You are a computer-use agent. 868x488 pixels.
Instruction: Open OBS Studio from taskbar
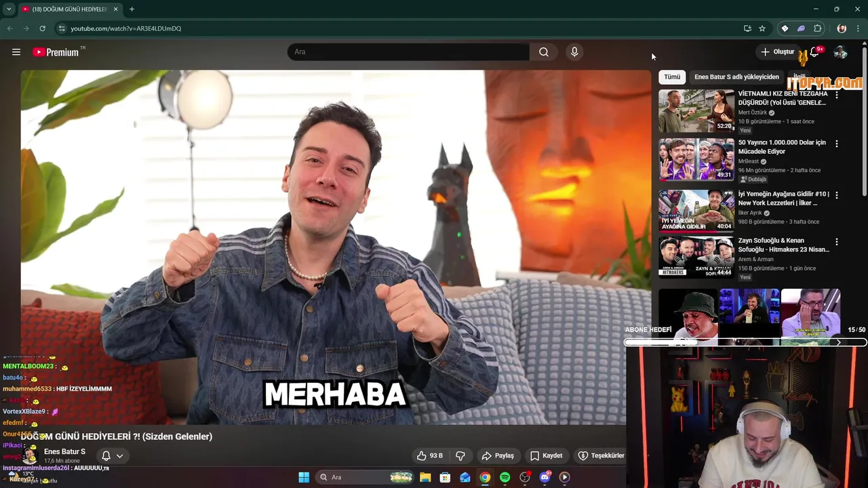525,477
